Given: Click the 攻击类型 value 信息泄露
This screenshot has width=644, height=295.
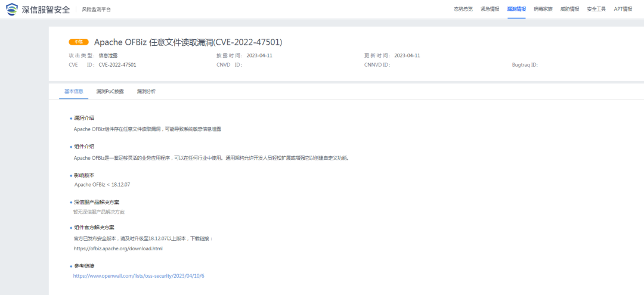Looking at the screenshot, I should (x=108, y=56).
